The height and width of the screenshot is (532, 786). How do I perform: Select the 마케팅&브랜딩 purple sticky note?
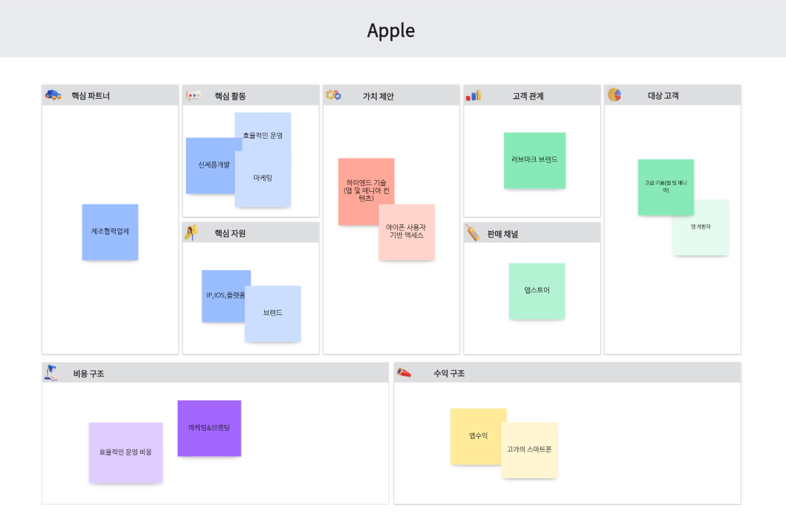pos(210,428)
